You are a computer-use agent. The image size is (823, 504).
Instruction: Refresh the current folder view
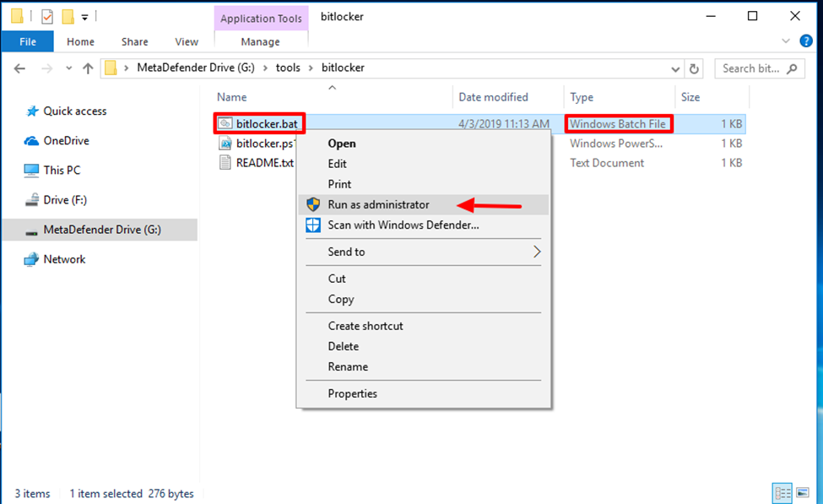[x=694, y=68]
